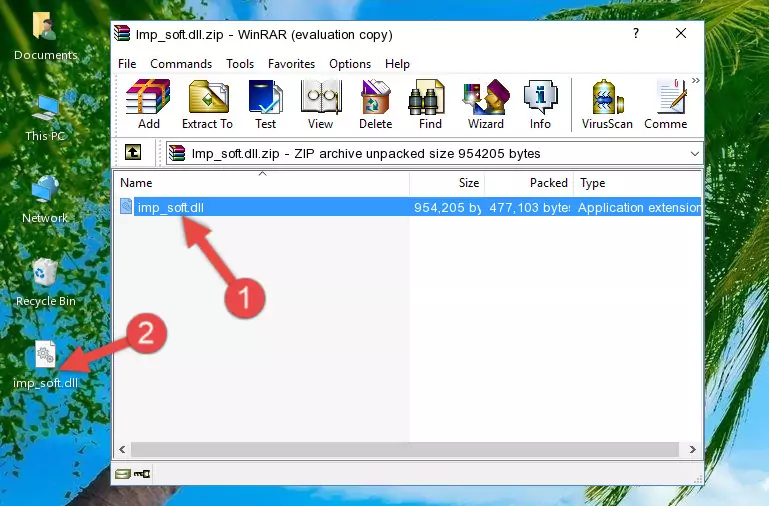This screenshot has height=506, width=769.
Task: Select the Network desktop icon
Action: 45,200
